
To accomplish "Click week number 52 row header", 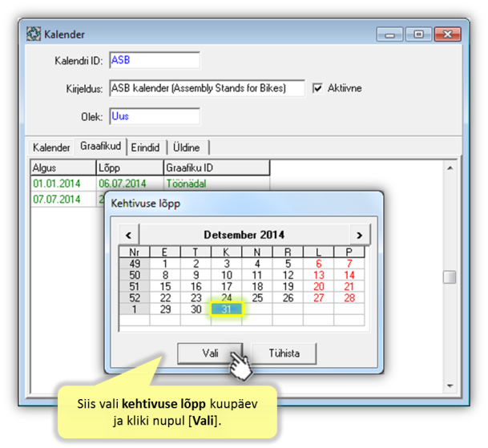I will coord(135,297).
